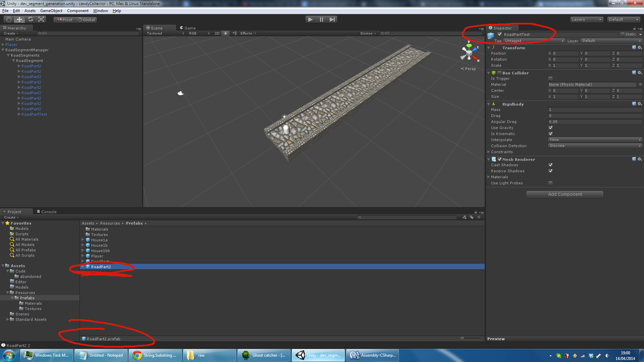Toggle Global handle rotation button
Viewport: 644px width, 362px height.
87,20
